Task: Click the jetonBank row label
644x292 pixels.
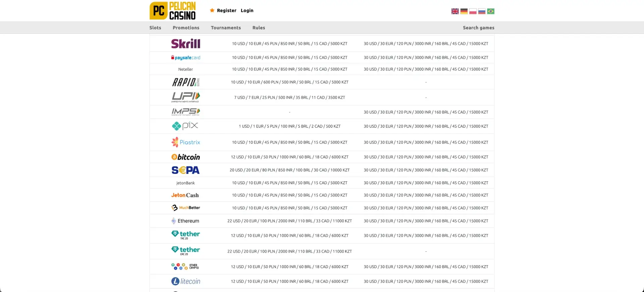Action: 185,183
